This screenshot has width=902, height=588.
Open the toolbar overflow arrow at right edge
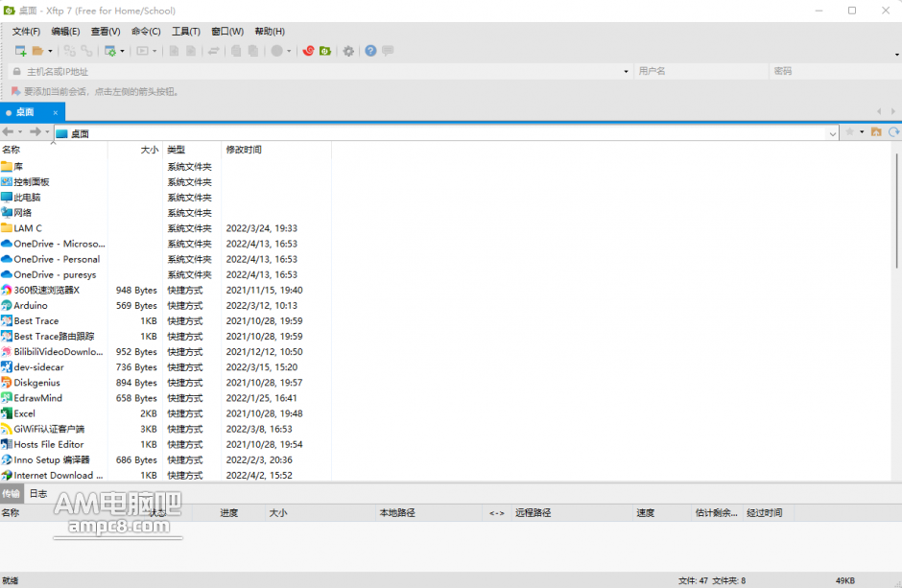[897, 55]
